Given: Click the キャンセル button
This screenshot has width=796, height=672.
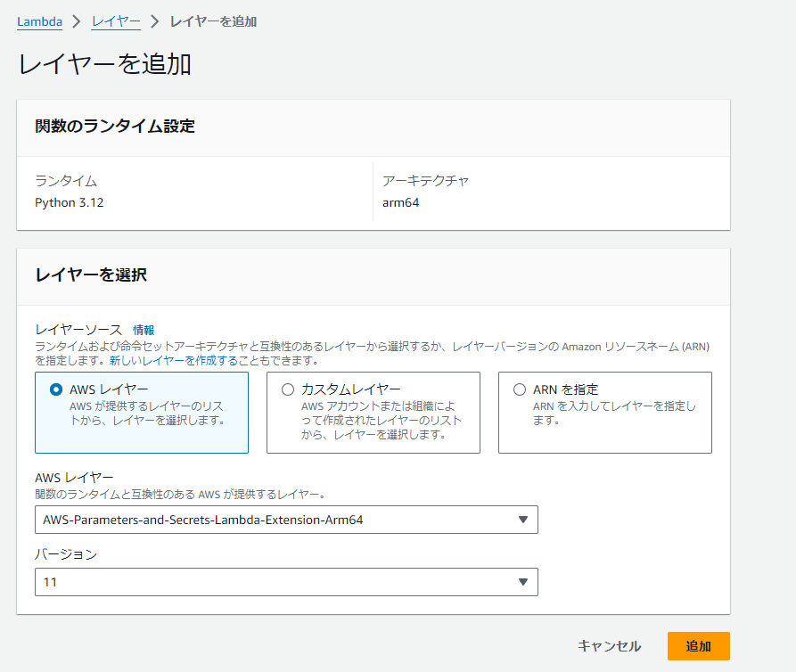Looking at the screenshot, I should coord(609,646).
